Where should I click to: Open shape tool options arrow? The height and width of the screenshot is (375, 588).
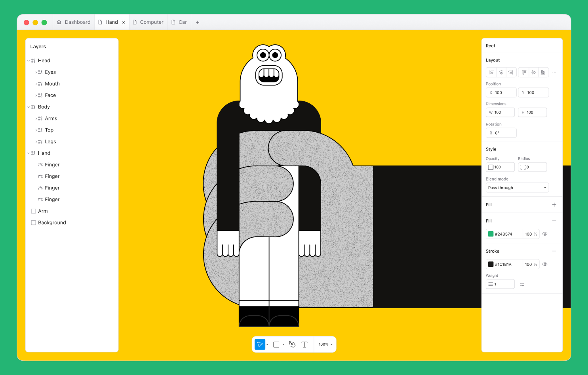pos(284,345)
